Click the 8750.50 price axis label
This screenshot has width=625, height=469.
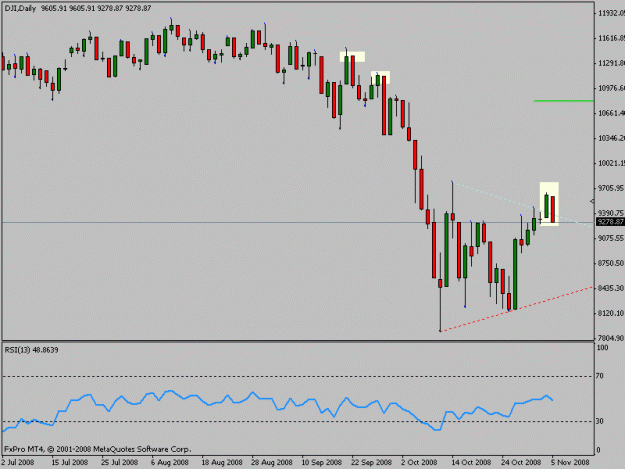[611, 263]
